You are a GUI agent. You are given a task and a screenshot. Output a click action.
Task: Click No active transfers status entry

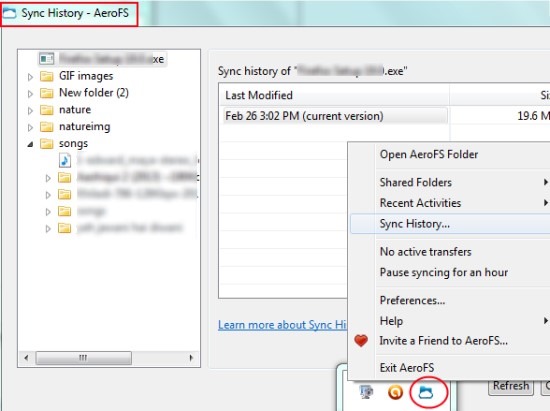pos(425,252)
